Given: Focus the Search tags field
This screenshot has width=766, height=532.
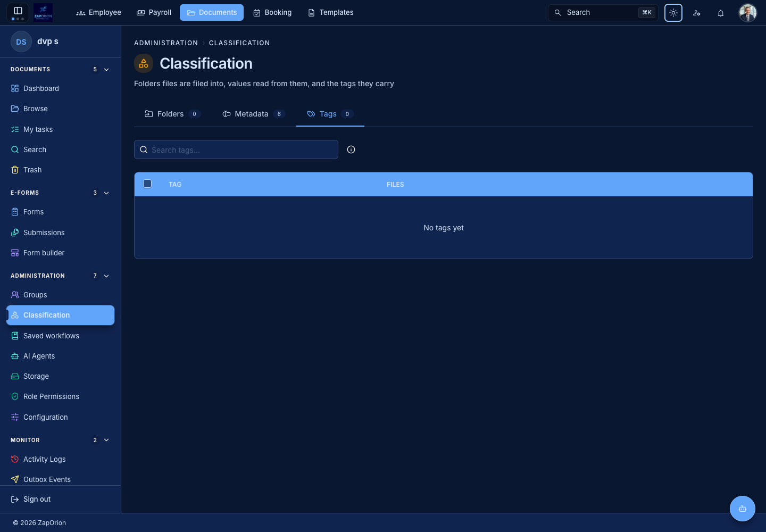Looking at the screenshot, I should 236,149.
